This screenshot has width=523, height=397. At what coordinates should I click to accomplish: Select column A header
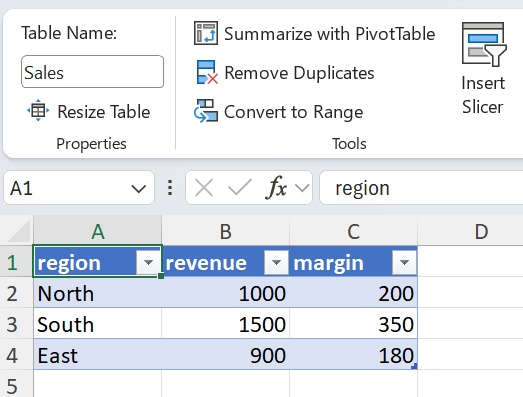pos(98,231)
